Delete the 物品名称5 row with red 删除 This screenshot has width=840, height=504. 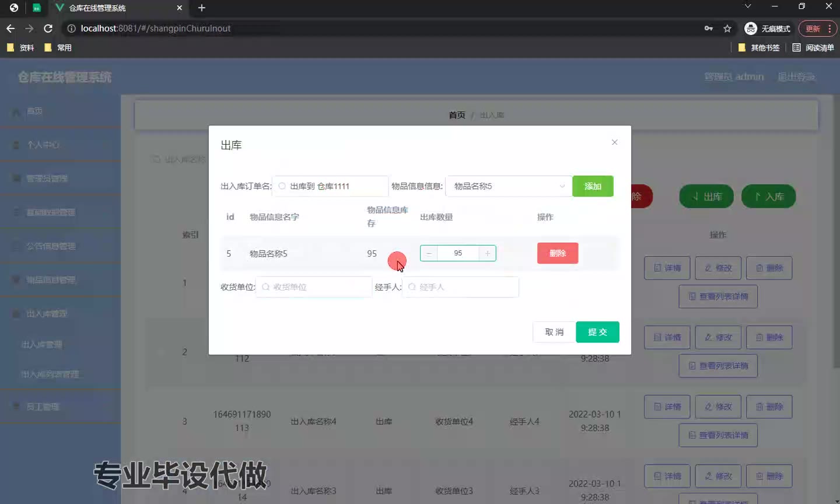(x=558, y=253)
